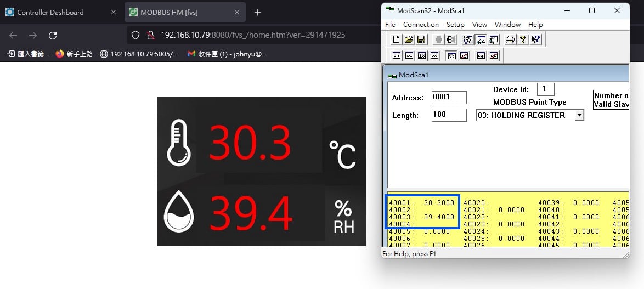Choose 64-bit double float format icon
644x289 pixels.
(x=481, y=56)
